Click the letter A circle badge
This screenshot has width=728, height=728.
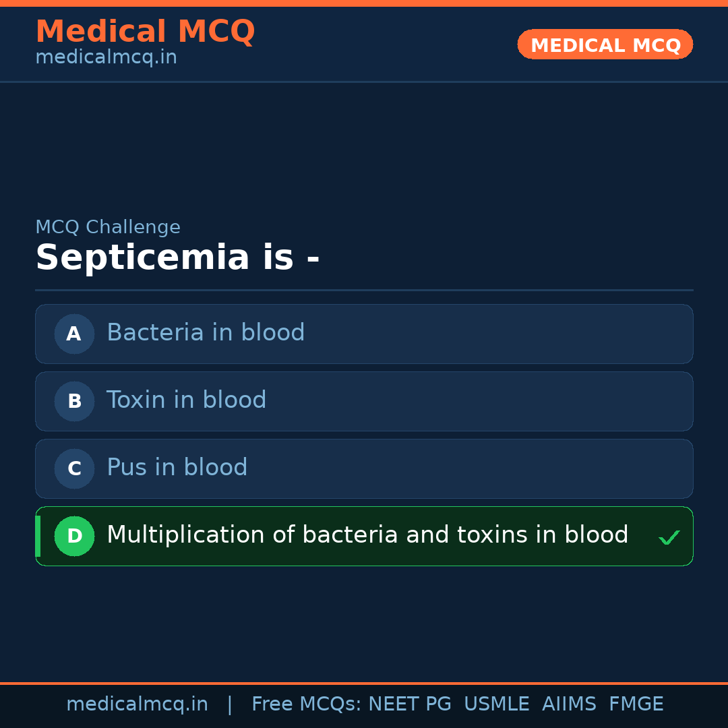click(x=74, y=334)
